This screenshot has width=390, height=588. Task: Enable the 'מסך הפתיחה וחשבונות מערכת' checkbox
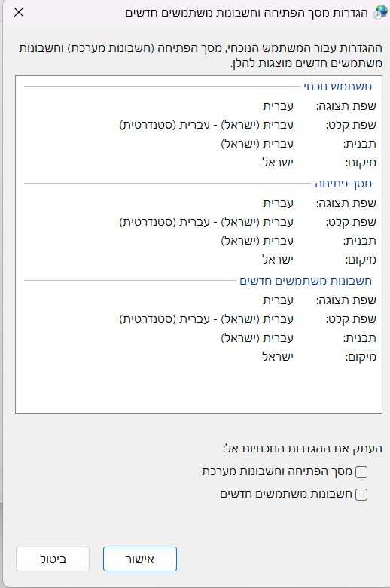tap(361, 472)
